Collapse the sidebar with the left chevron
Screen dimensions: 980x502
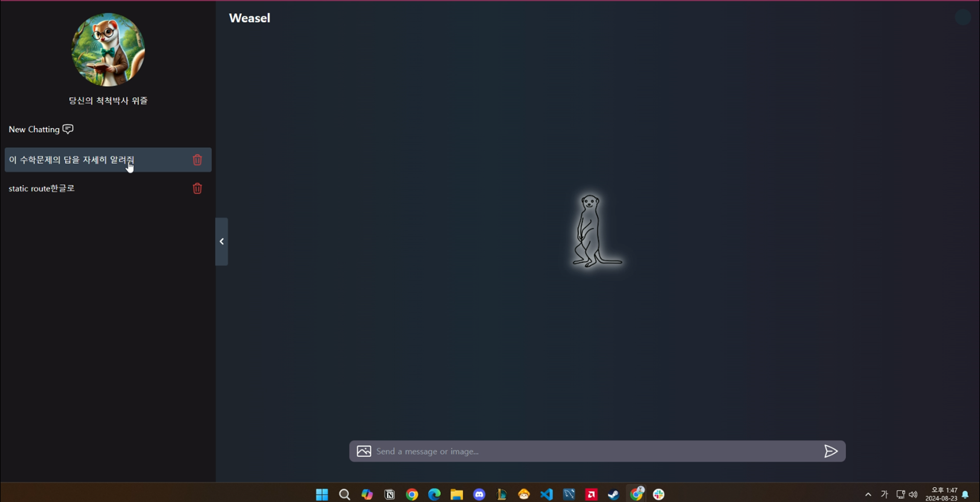click(x=221, y=241)
